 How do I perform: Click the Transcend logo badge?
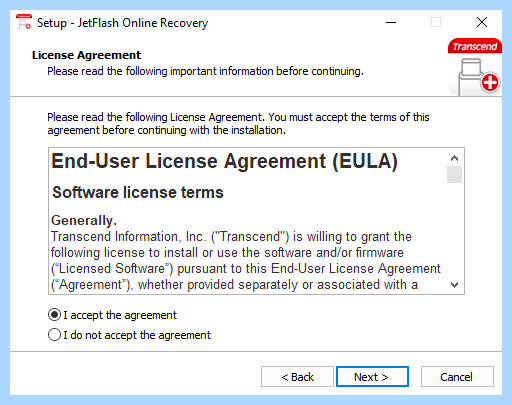click(475, 46)
